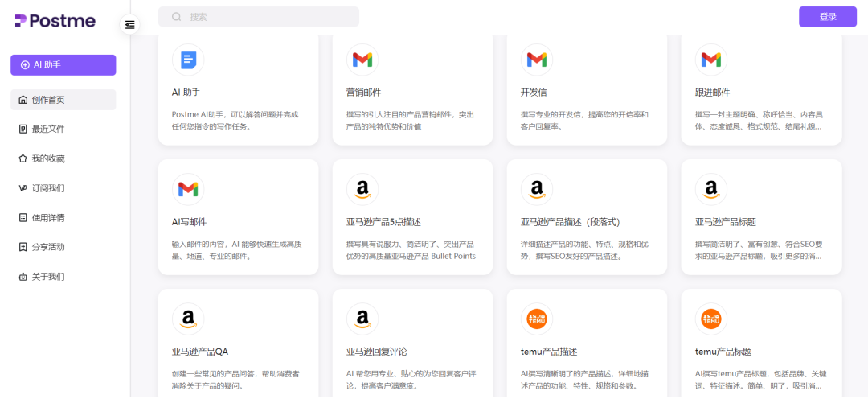Viewport: 868px width, 399px height.
Task: Open 最近文件 in the sidebar
Action: coord(63,130)
